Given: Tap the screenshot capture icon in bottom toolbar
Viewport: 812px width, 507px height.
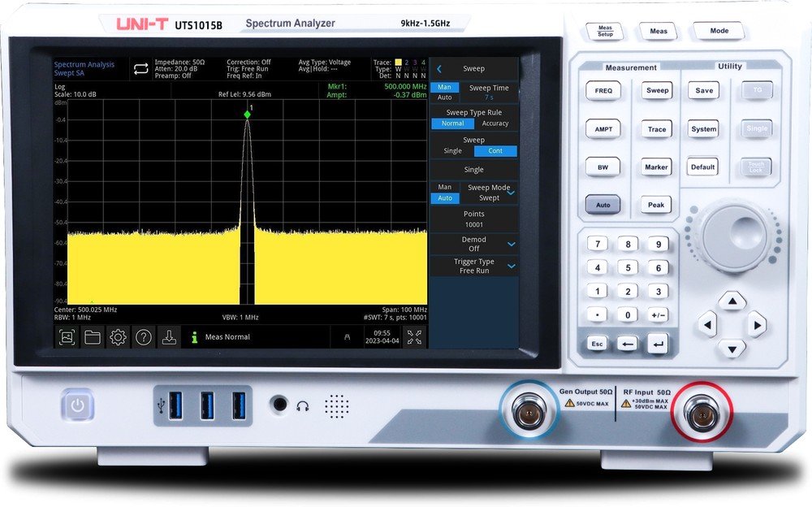Looking at the screenshot, I should [67, 337].
